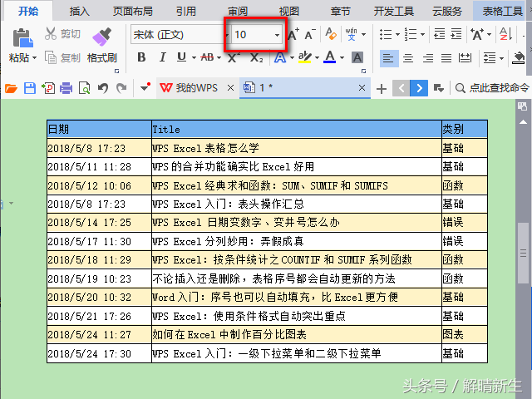Close the document tab named 1
This screenshot has width=532, height=399.
362,88
